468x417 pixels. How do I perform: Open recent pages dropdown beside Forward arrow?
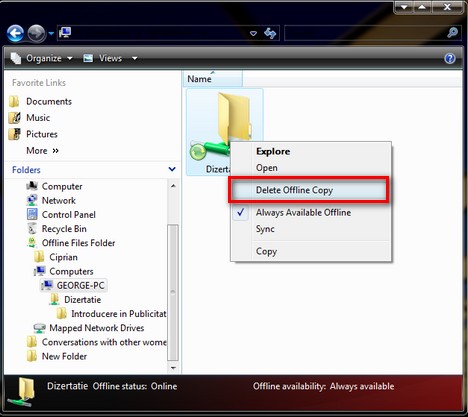(x=51, y=33)
